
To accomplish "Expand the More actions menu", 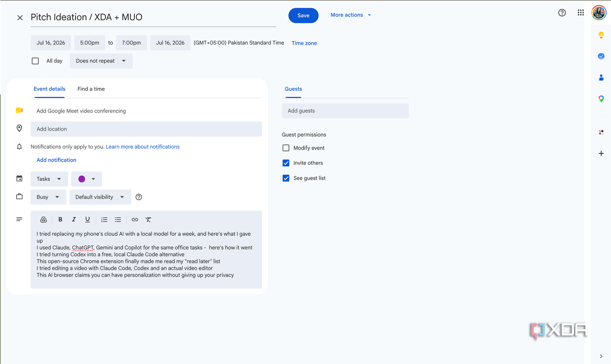I will tap(351, 15).
